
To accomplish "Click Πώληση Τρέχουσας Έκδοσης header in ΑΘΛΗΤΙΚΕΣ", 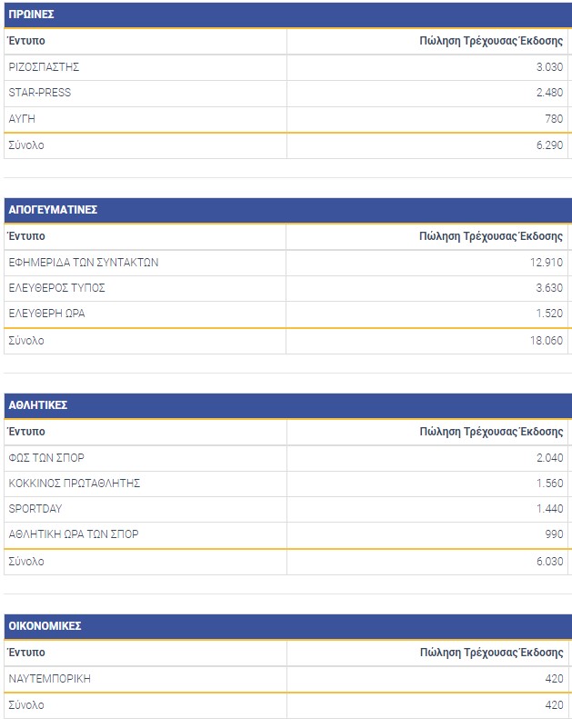I will click(491, 432).
